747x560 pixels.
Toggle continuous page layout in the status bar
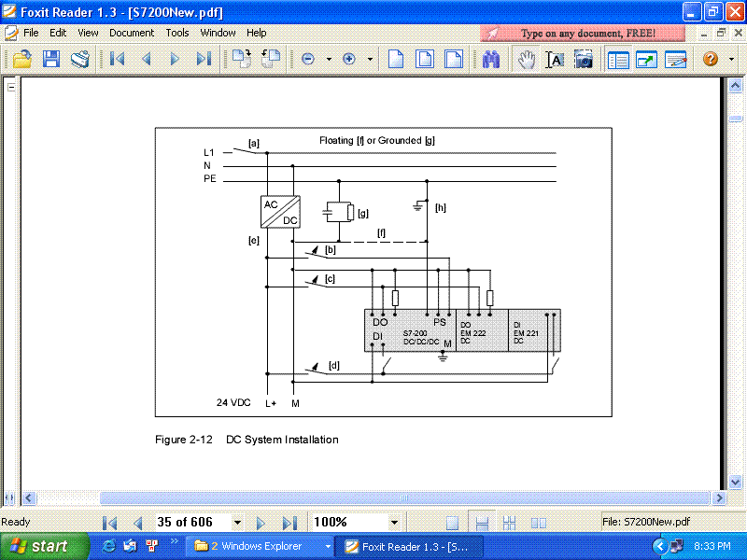(x=483, y=523)
